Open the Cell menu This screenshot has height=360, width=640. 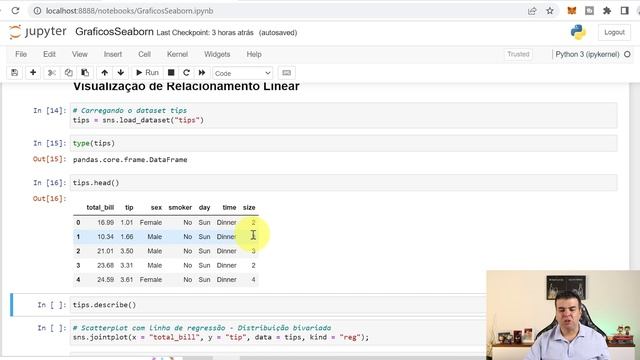click(144, 54)
